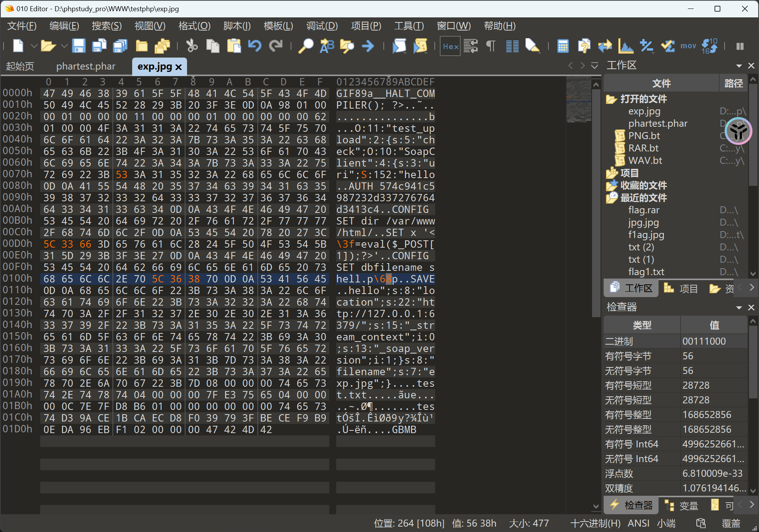Screen dimensions: 759x532
Task: Click the Run Template icon
Action: coord(420,46)
